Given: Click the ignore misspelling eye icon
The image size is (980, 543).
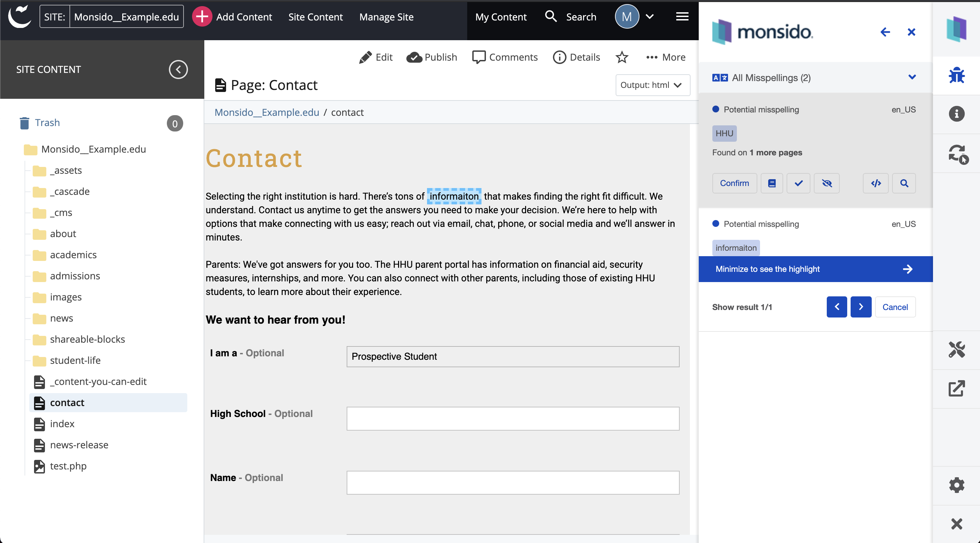Looking at the screenshot, I should pos(827,183).
